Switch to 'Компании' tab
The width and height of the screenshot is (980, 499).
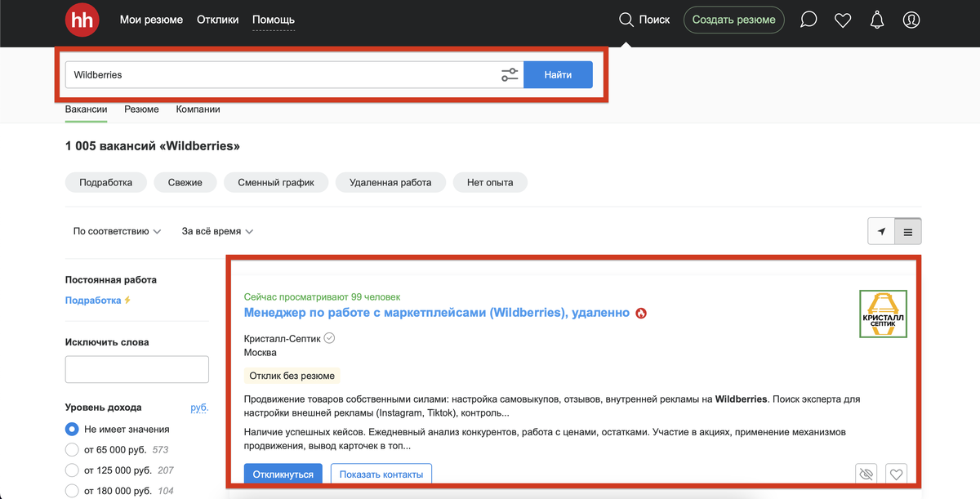tap(198, 109)
